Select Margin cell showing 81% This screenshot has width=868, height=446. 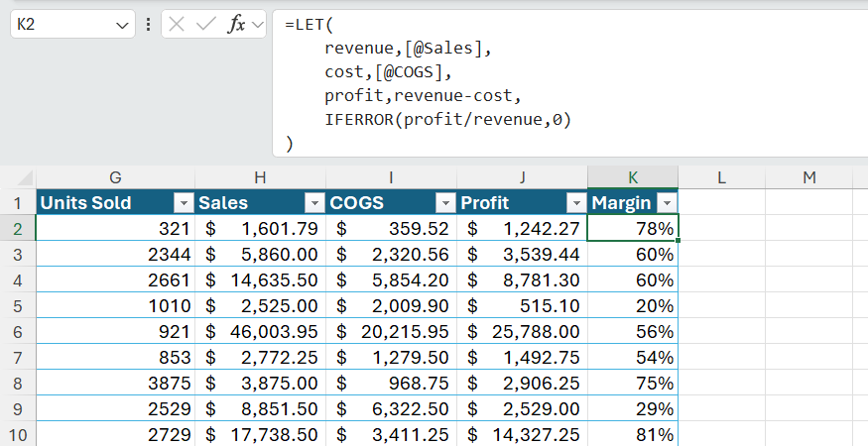coord(633,434)
